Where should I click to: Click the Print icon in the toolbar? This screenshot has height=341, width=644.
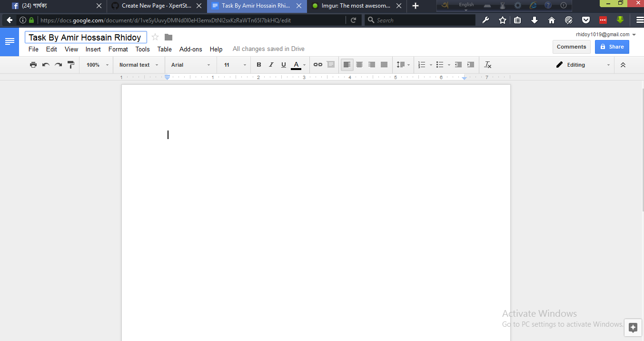[x=33, y=65]
